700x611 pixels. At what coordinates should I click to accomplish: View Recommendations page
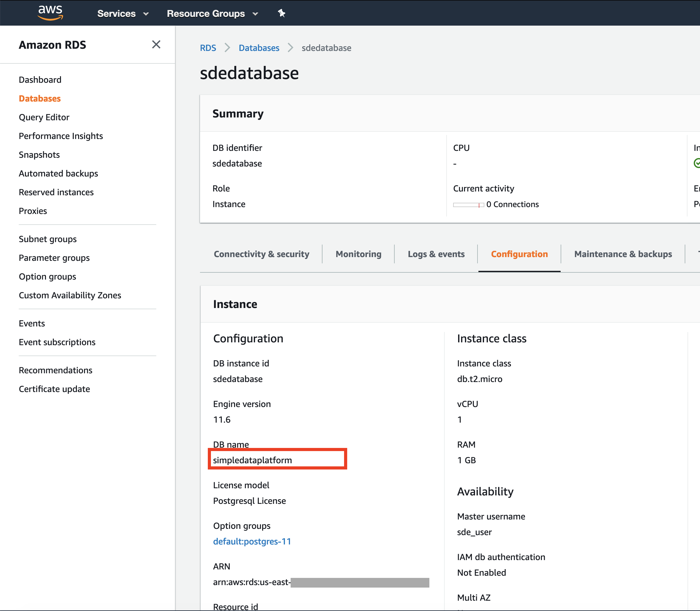pos(56,370)
